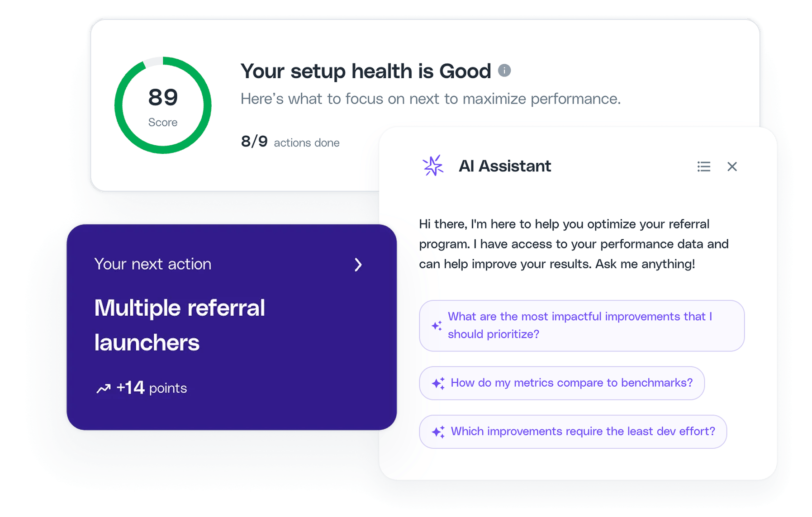812x517 pixels.
Task: Click the info icon beside setup health title
Action: tap(504, 71)
